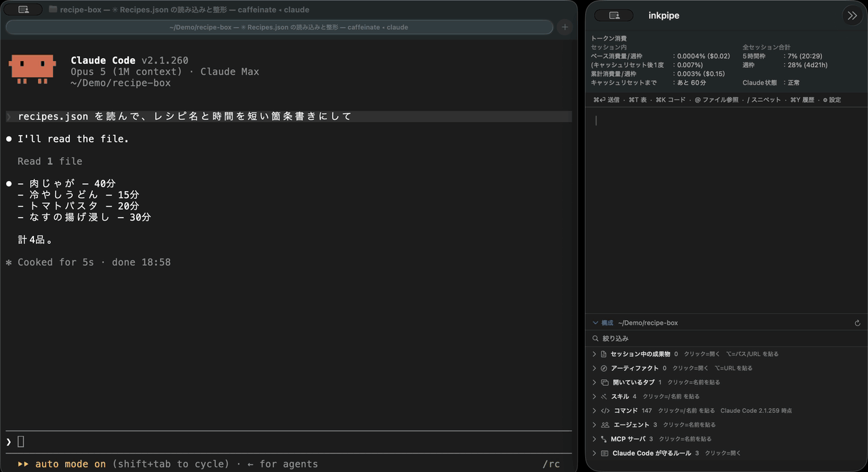Click the '肉じゃが — 40分' line
868x472 pixels.
click(66, 184)
